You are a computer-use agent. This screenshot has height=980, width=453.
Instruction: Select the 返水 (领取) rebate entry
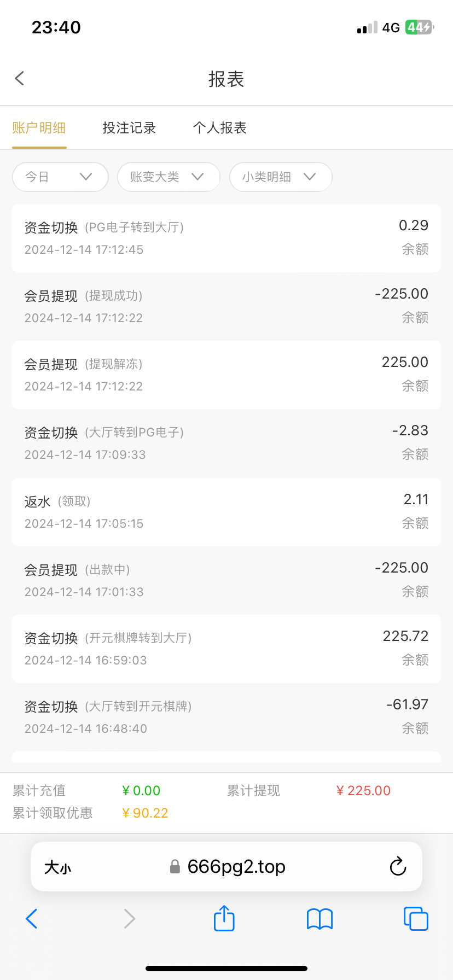226,512
